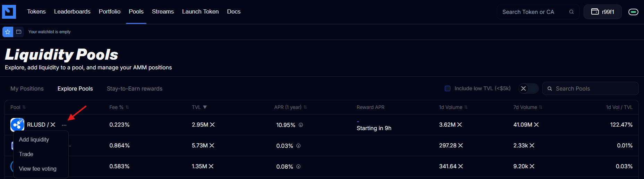Click the info icon next to 0.03% APR
644x179 pixels.
(x=298, y=146)
